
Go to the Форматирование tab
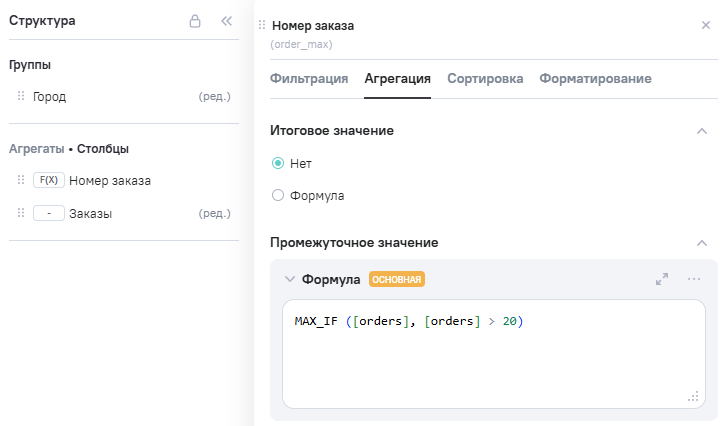(595, 78)
